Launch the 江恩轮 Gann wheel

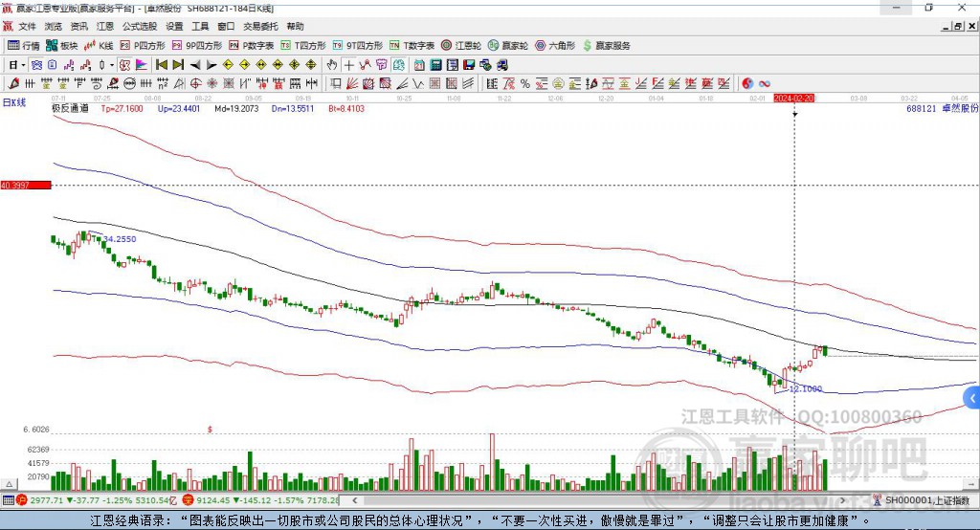(x=461, y=46)
